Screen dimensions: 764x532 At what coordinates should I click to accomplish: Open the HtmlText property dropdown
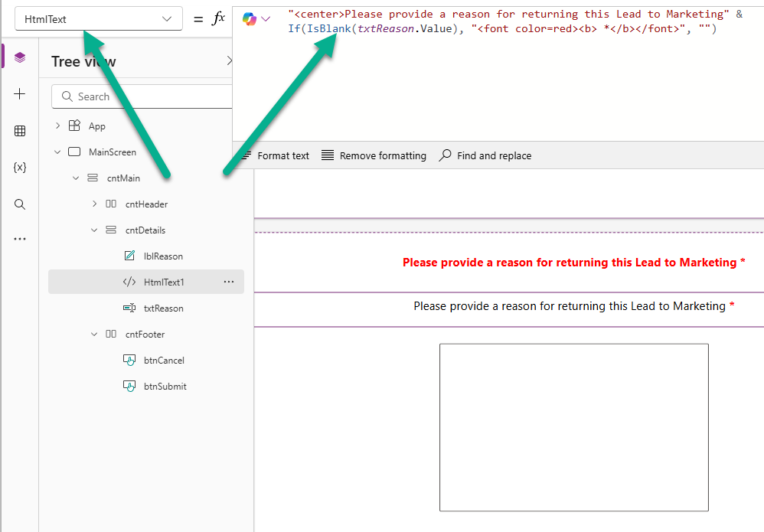point(98,19)
